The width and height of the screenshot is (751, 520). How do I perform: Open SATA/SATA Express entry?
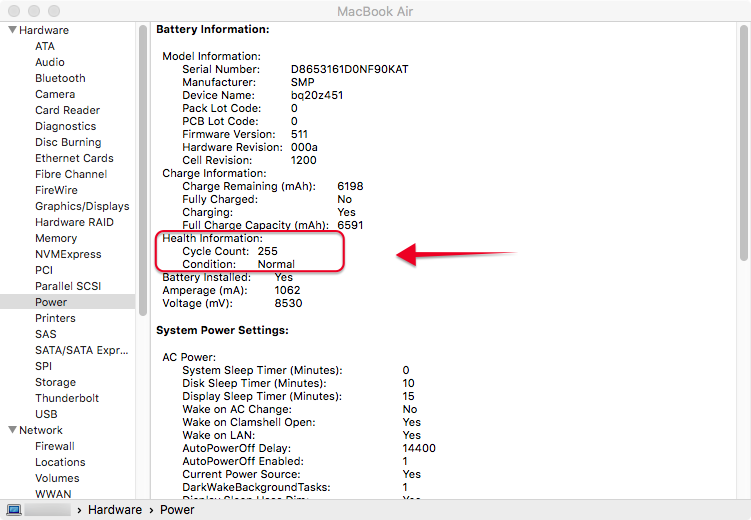[x=81, y=350]
